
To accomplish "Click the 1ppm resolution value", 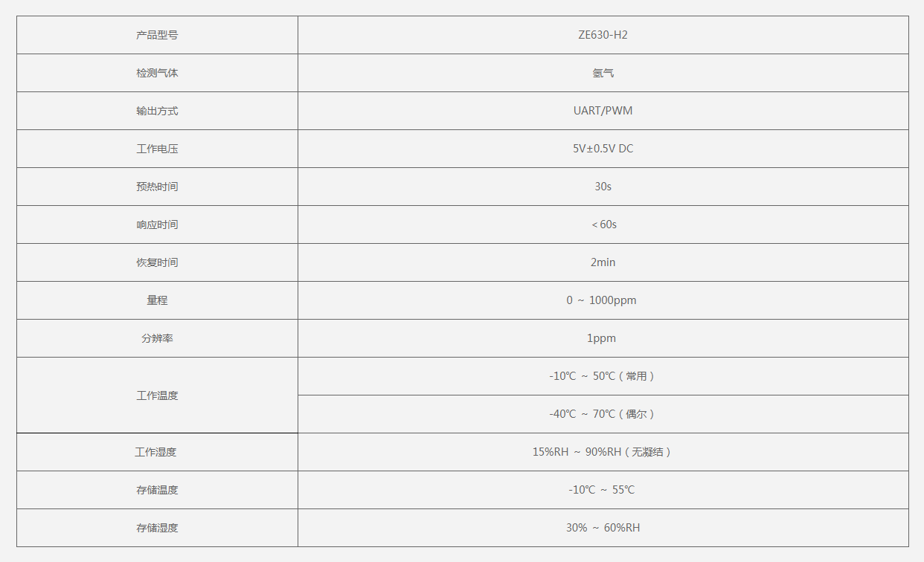I will (x=601, y=338).
